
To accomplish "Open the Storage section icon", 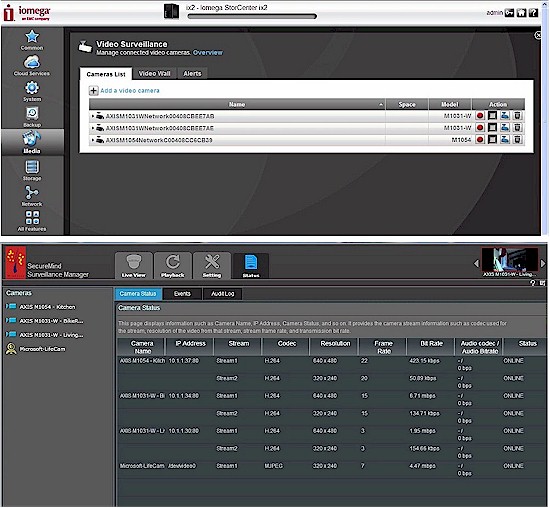I will (32, 171).
